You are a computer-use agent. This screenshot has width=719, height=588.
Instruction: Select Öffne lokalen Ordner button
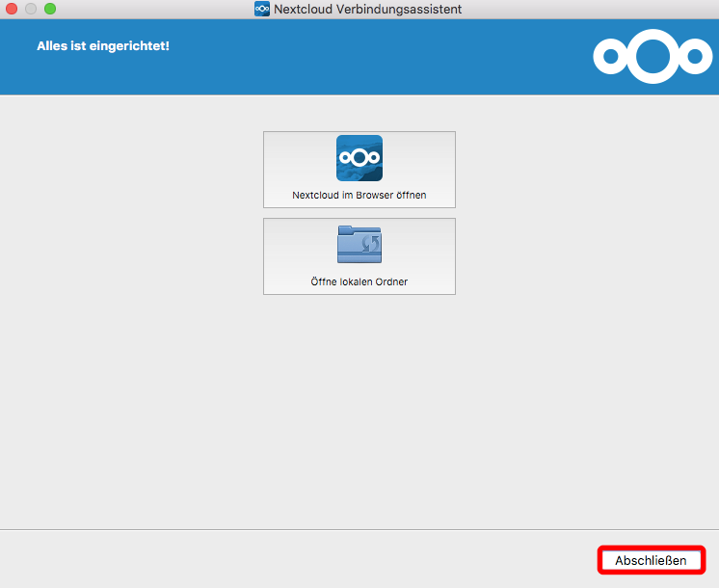click(359, 256)
